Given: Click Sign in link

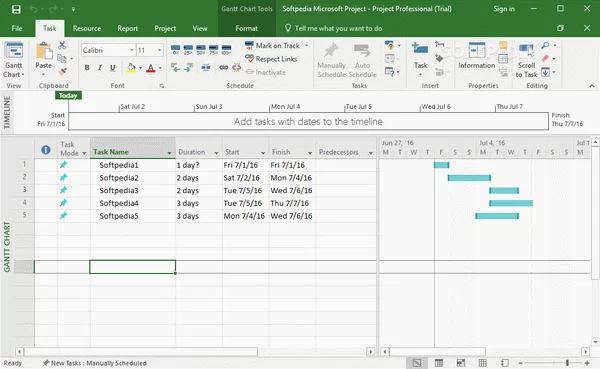Looking at the screenshot, I should coord(504,9).
